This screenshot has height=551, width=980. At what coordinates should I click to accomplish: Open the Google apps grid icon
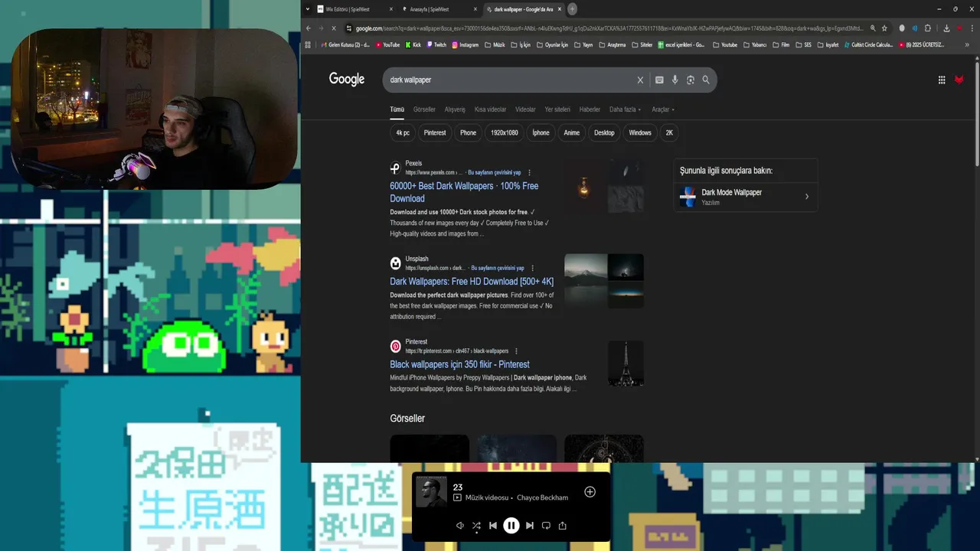coord(942,80)
